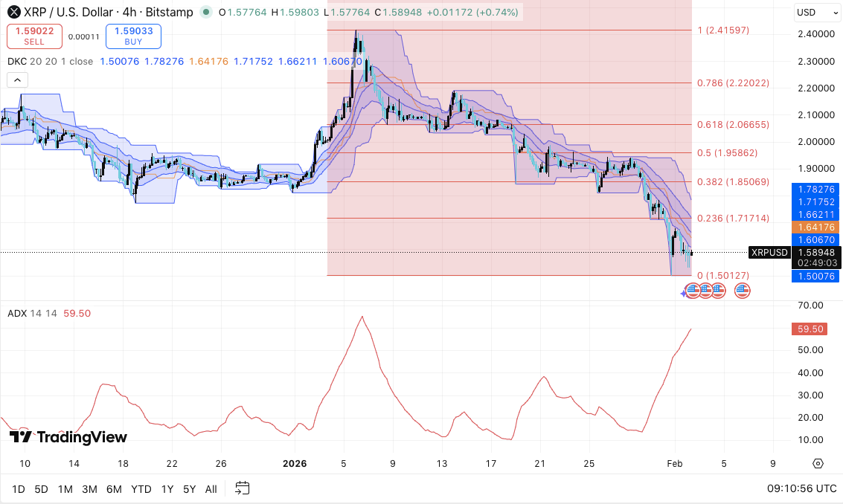Open the USD currency dropdown
The image size is (843, 504).
[816, 13]
